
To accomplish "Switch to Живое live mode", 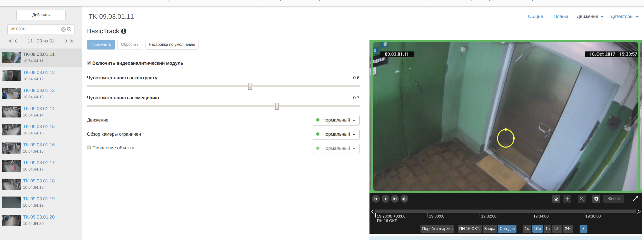I will click(613, 199).
